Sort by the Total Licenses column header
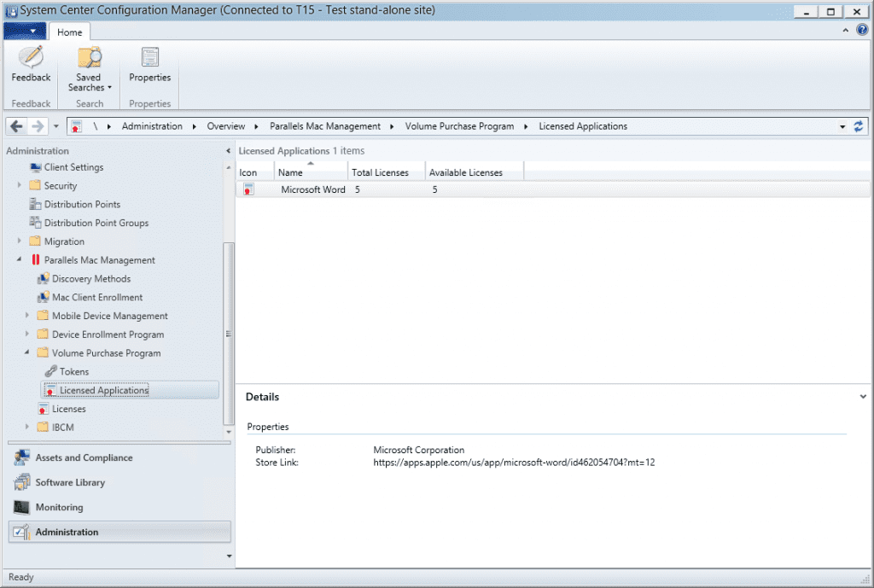Viewport: 874px width, 588px height. click(x=380, y=172)
